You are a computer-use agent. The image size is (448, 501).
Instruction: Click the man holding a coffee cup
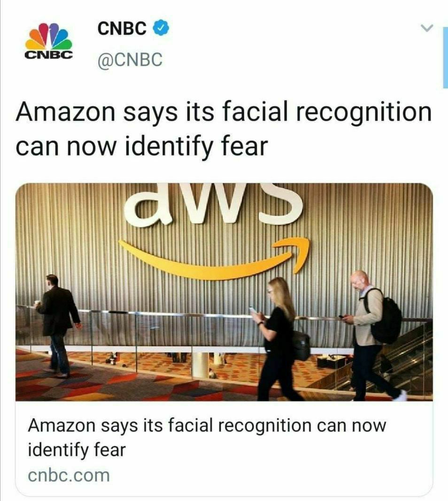[58, 326]
